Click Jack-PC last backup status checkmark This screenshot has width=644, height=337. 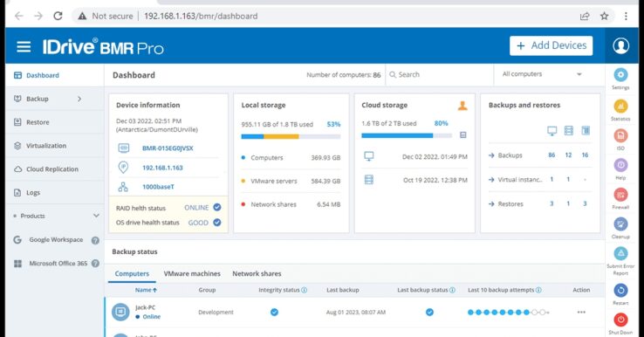[429, 313]
